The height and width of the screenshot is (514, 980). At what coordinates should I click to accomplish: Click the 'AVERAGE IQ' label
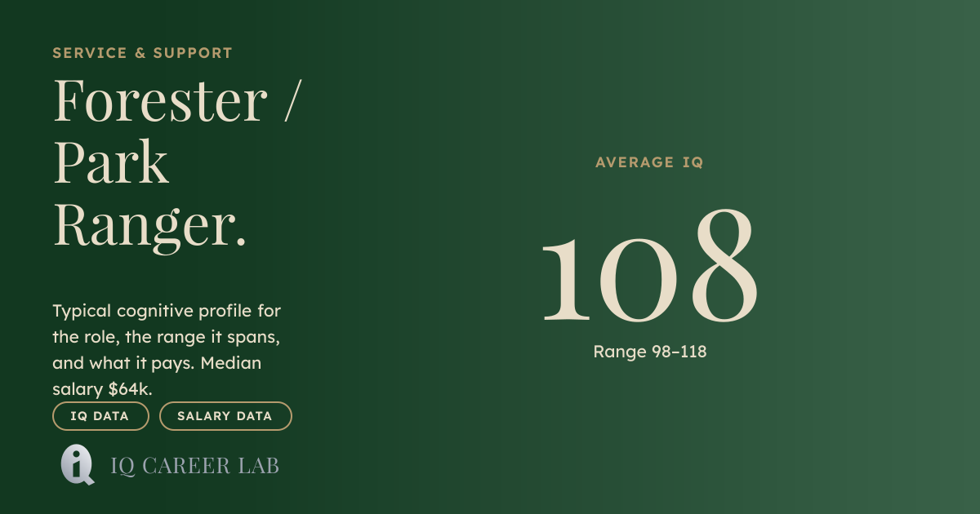(x=649, y=162)
